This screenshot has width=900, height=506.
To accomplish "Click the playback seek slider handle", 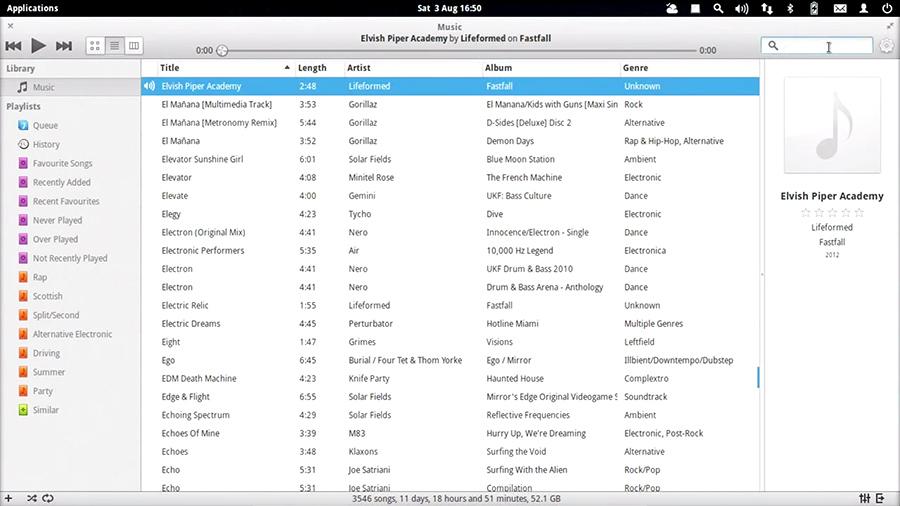I will tap(222, 50).
